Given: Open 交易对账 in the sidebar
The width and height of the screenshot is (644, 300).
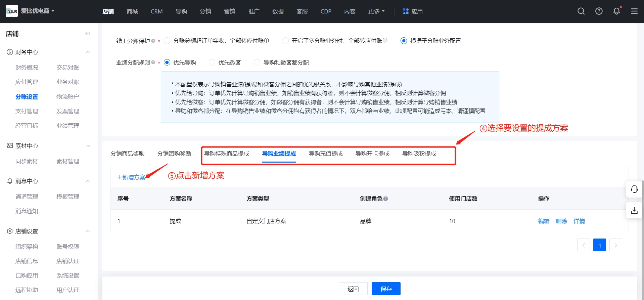Looking at the screenshot, I should [x=68, y=68].
